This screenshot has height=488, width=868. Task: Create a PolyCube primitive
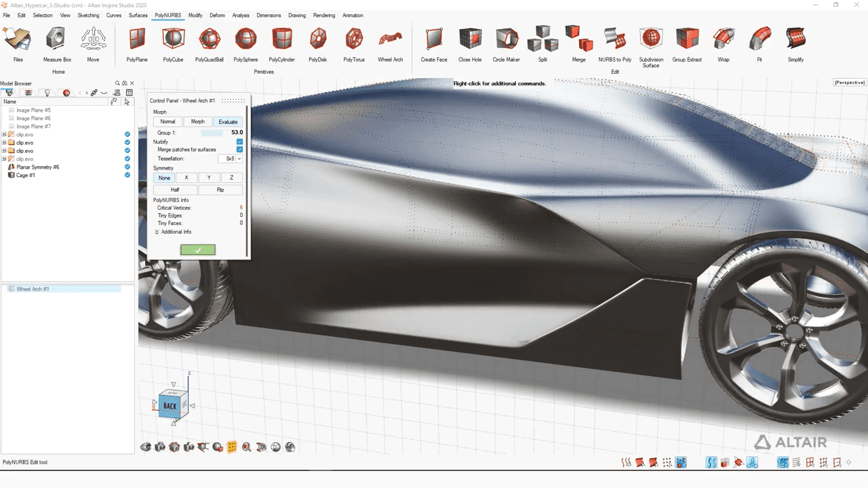(x=173, y=45)
